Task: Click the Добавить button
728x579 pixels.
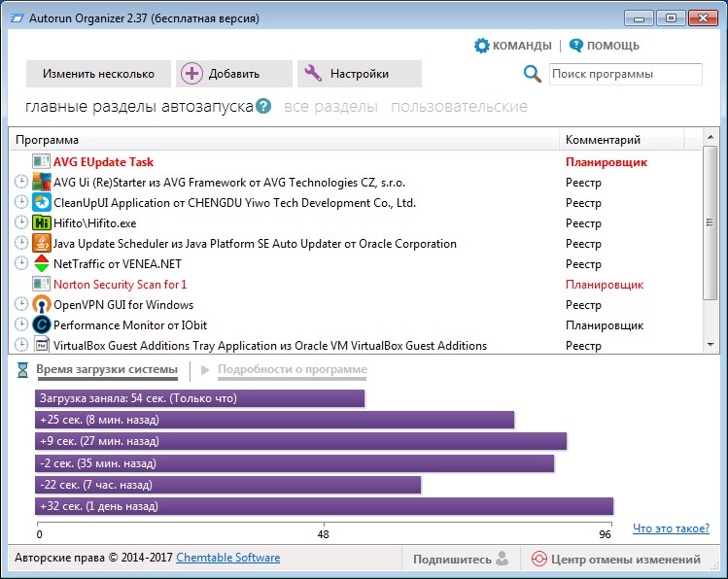Action: pyautogui.click(x=234, y=74)
